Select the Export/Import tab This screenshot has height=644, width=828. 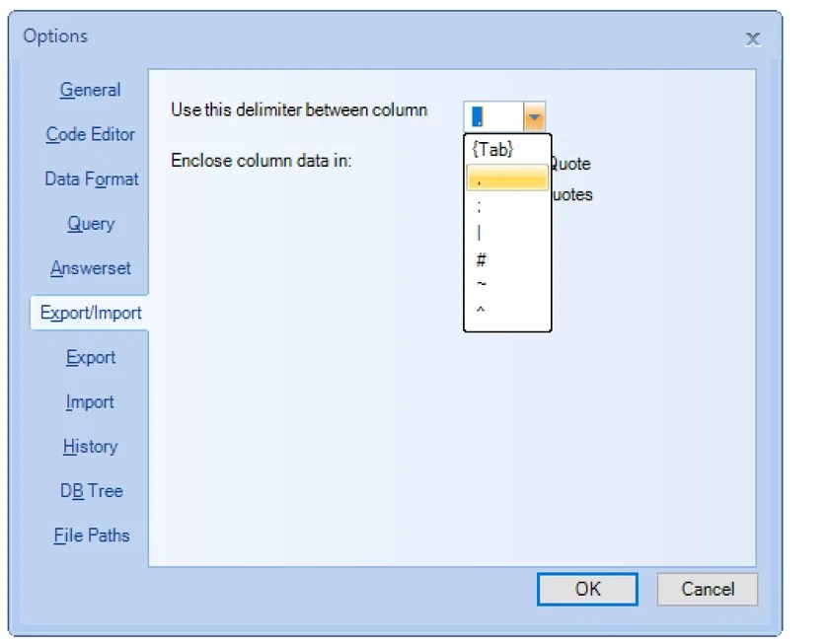pyautogui.click(x=90, y=313)
